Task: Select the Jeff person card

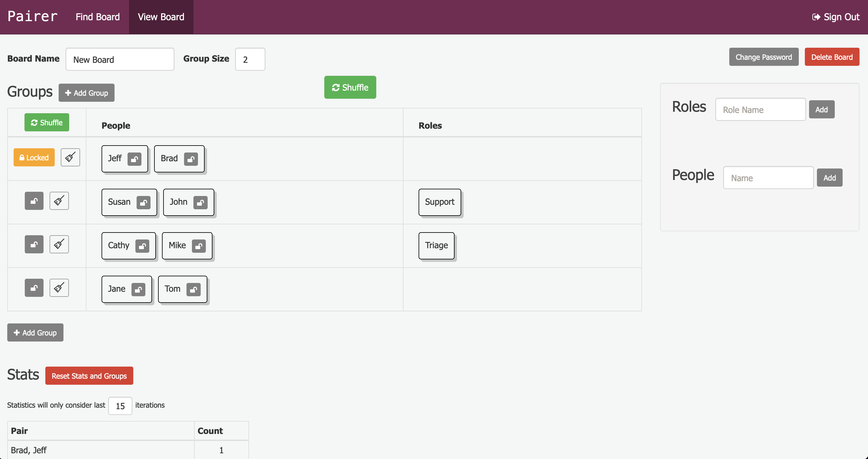Action: (125, 159)
